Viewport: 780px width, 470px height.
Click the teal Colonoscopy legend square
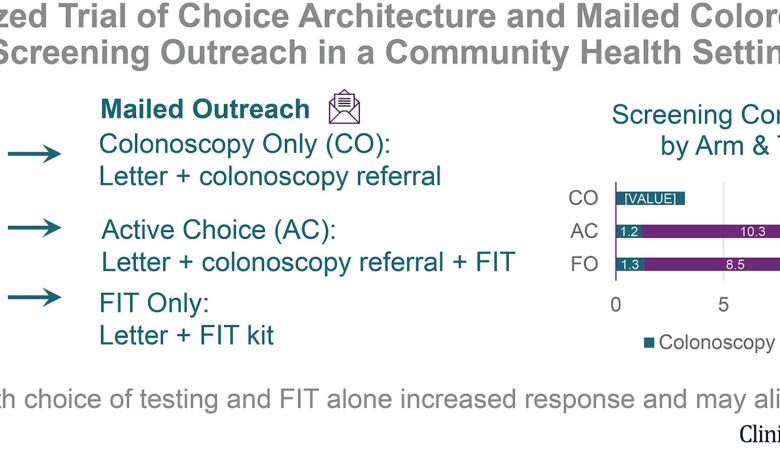tap(649, 342)
